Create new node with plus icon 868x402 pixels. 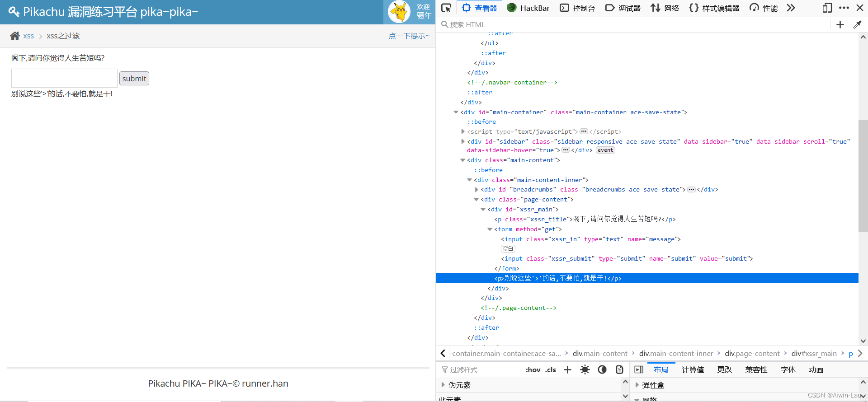click(x=840, y=24)
